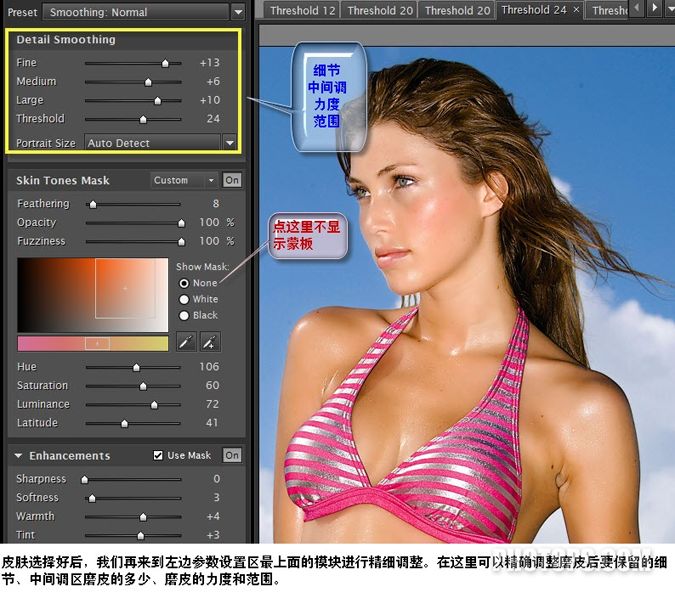This screenshot has width=675, height=598.
Task: Click the Threshold slider handle
Action: 143,120
